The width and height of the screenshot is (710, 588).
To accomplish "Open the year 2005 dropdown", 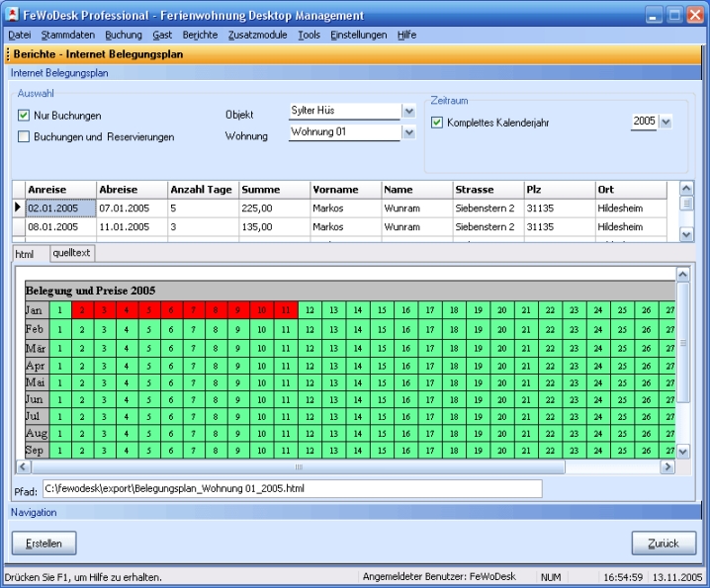I will pyautogui.click(x=666, y=122).
